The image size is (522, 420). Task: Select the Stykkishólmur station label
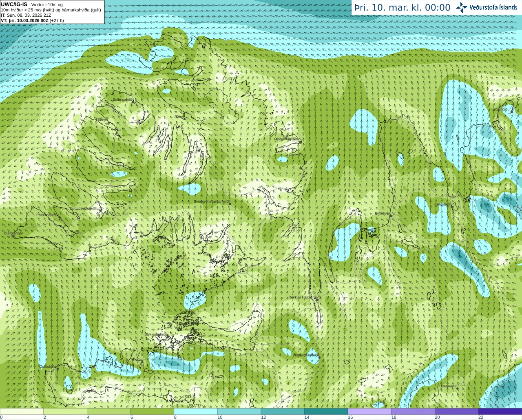tap(156, 334)
